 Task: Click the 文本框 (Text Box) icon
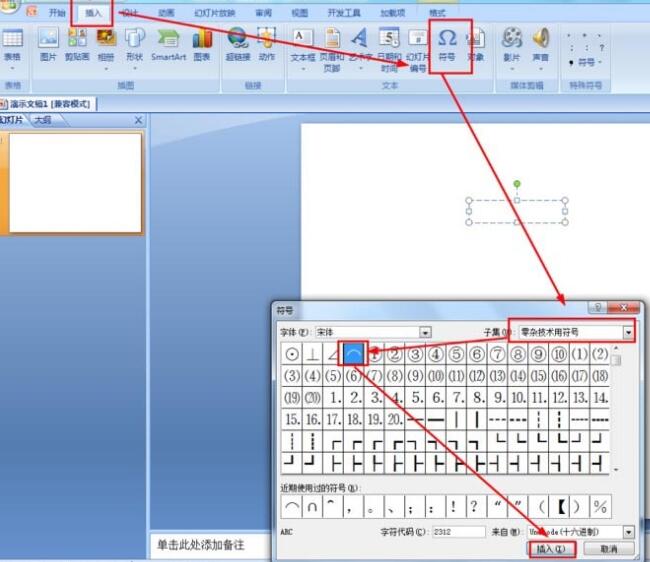303,40
